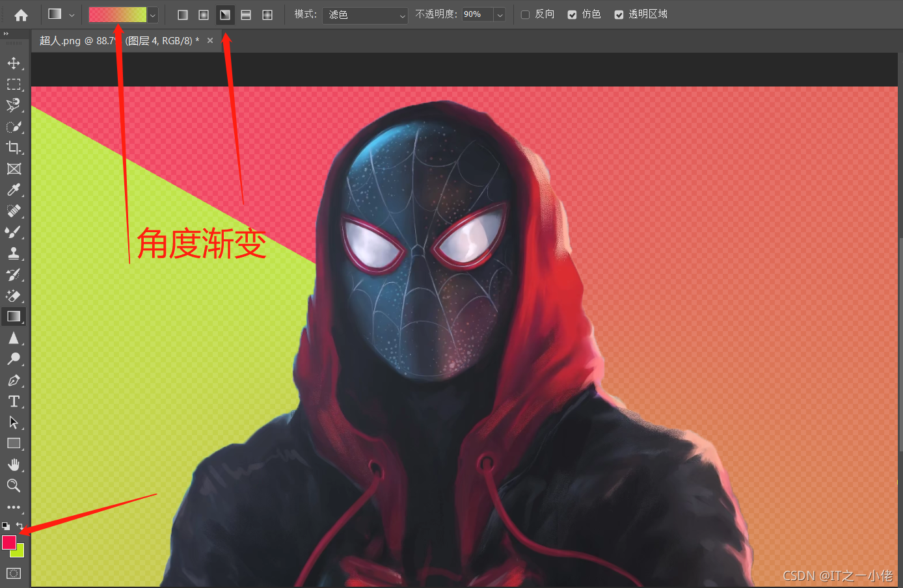This screenshot has height=588, width=903.
Task: Select the Gradient tool in toolbar
Action: [x=14, y=317]
